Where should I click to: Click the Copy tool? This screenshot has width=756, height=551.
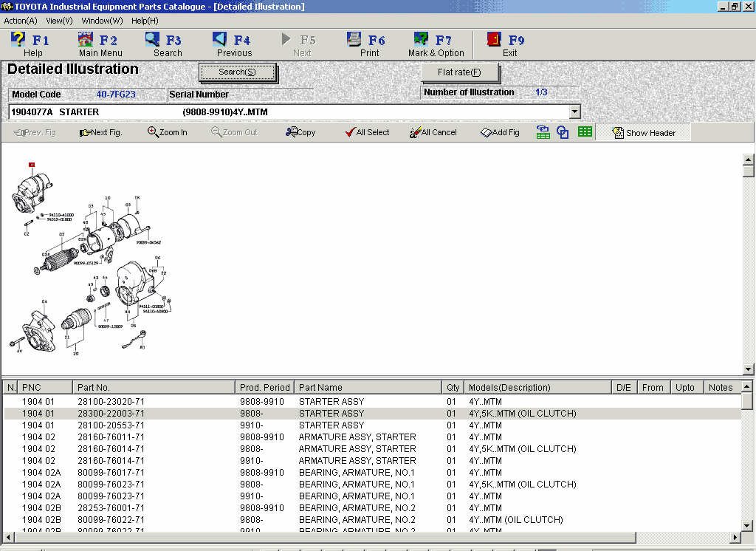point(300,132)
